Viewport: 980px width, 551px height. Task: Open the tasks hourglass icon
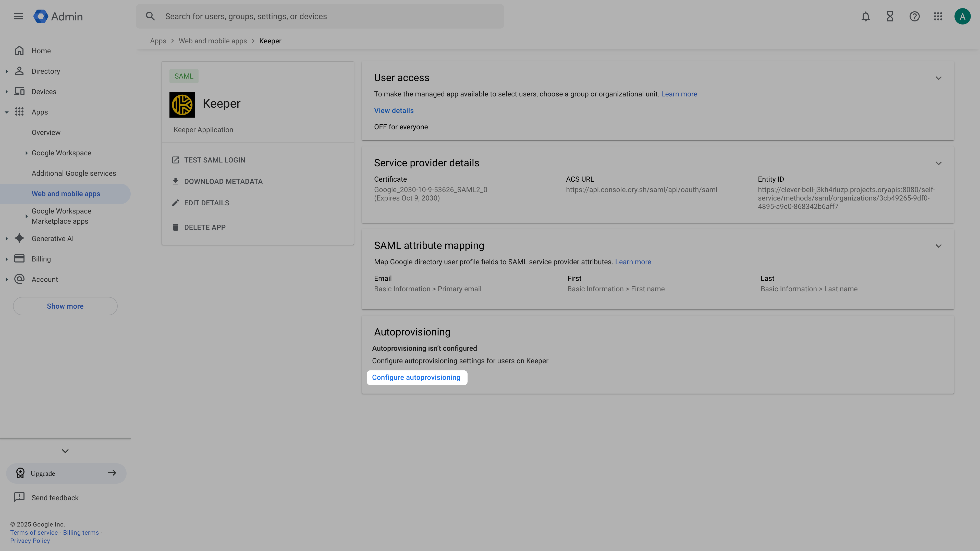pyautogui.click(x=889, y=16)
